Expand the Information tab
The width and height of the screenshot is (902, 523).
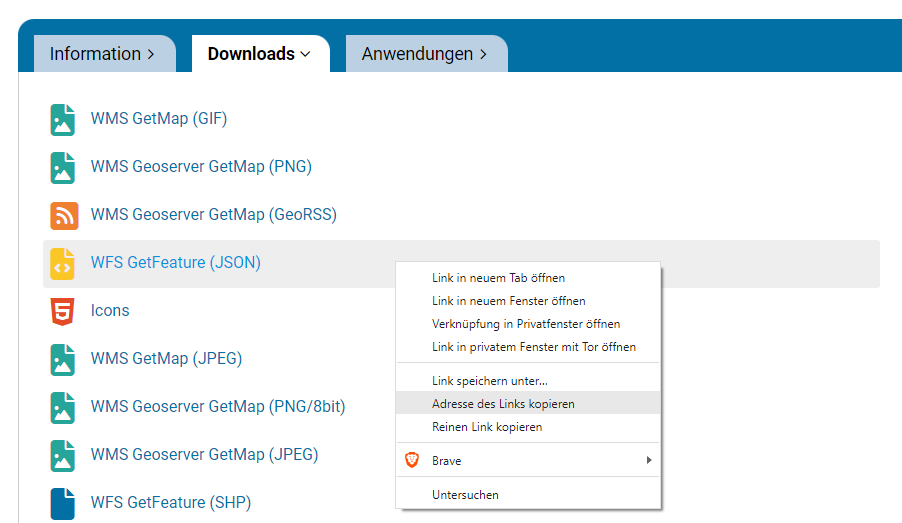tap(102, 54)
